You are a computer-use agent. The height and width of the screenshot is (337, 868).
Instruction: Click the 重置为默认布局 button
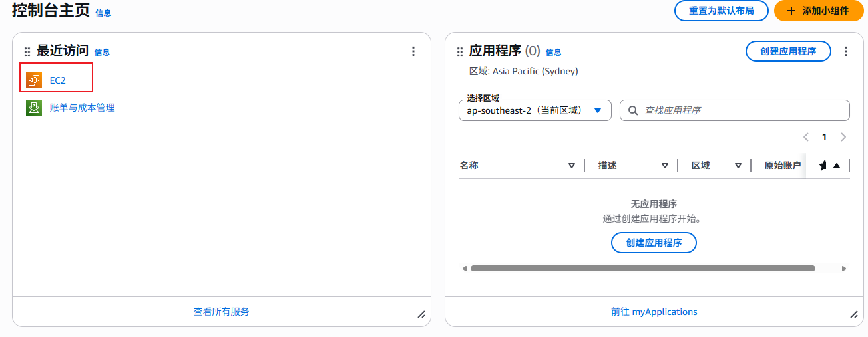(722, 11)
